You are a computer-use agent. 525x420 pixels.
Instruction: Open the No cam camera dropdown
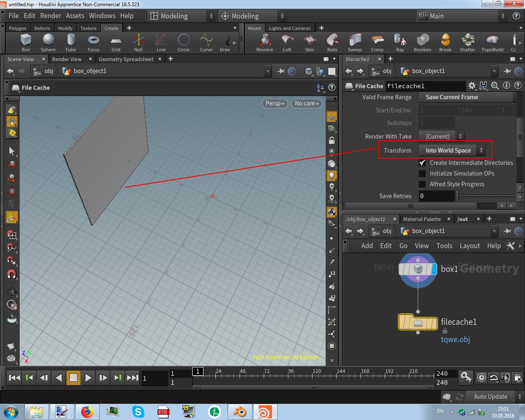pos(306,103)
